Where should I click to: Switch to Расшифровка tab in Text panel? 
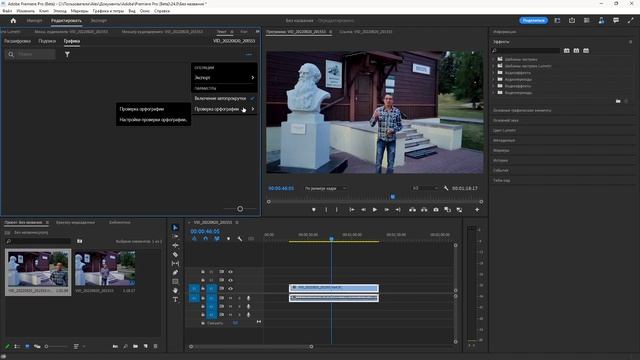point(17,41)
